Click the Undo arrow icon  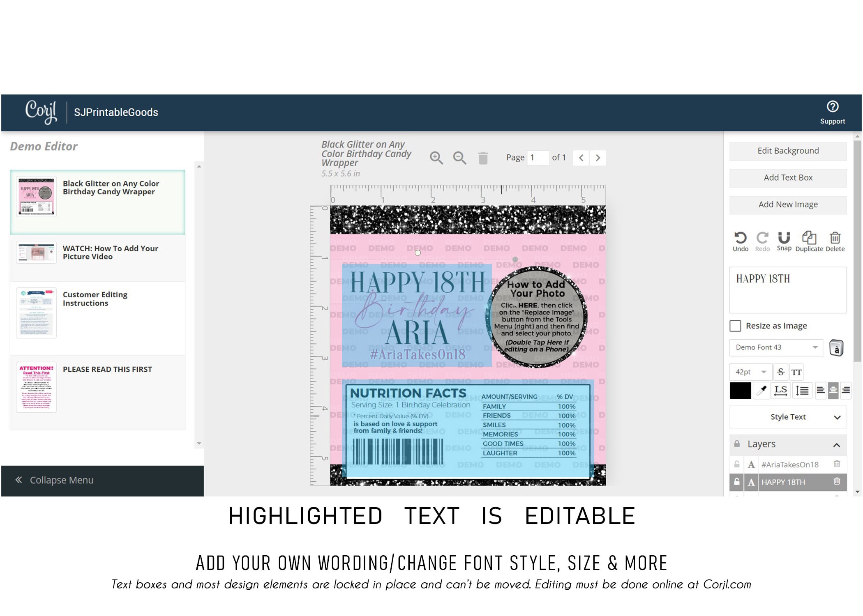coord(740,238)
